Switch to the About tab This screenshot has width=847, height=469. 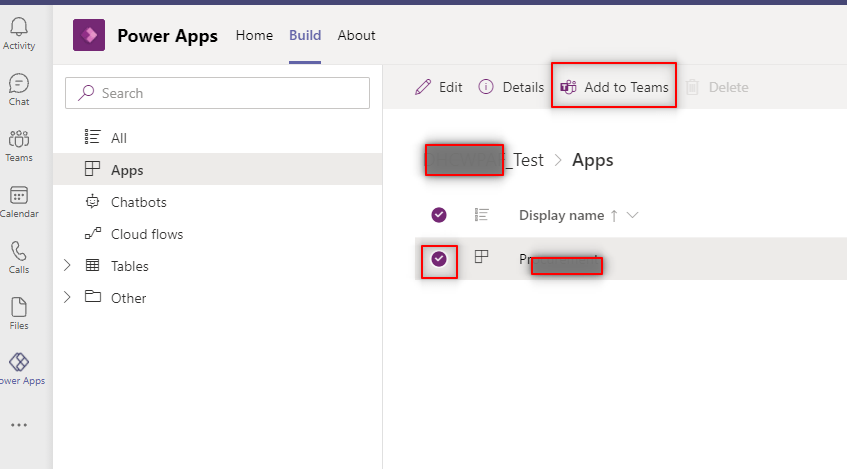pos(356,35)
